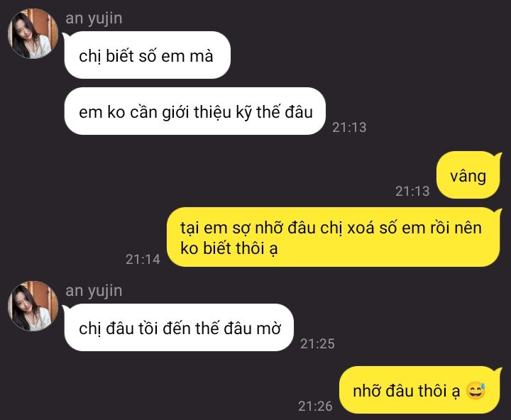This screenshot has height=420, width=511.
Task: Click the 21:13 timestamp beside 'vâng'
Action: tap(412, 192)
